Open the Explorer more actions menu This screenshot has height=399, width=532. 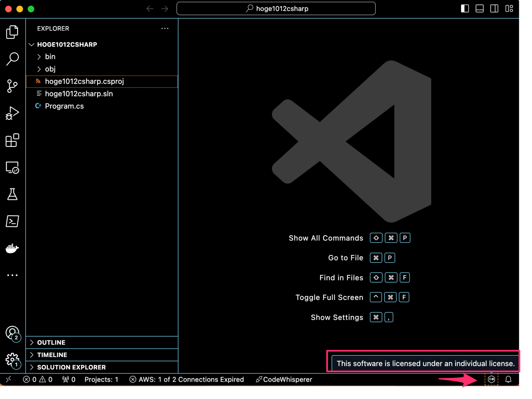(165, 28)
